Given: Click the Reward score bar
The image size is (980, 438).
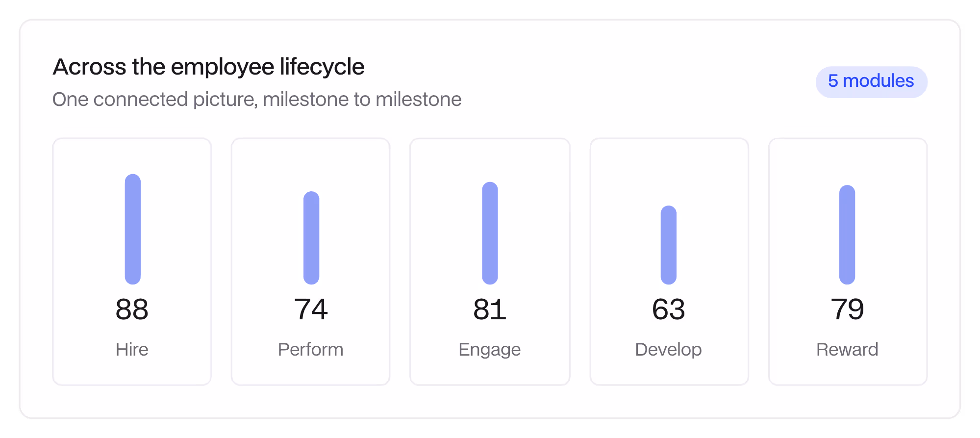Looking at the screenshot, I should coord(847,234).
